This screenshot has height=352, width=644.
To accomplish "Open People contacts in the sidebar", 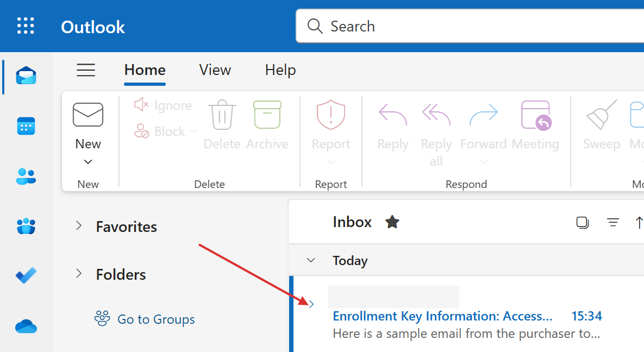I will coord(26,177).
